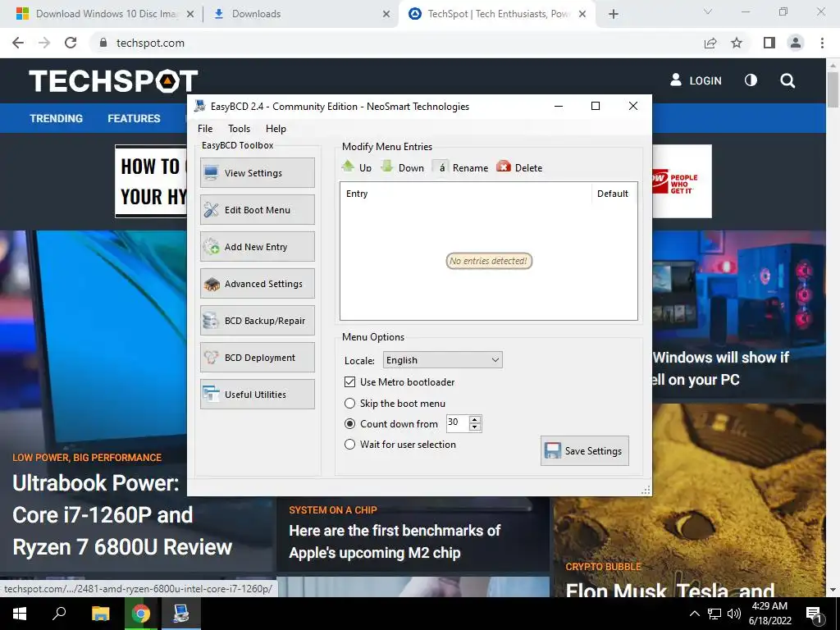Viewport: 840px width, 630px height.
Task: Select Skip the boot menu option
Action: [395, 403]
